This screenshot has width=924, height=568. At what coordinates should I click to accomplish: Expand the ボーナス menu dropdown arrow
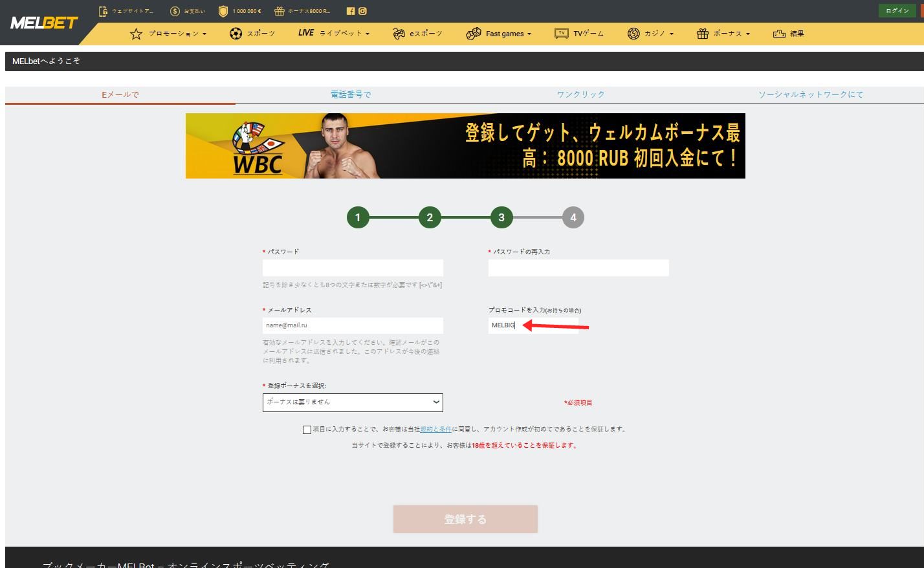(x=747, y=34)
